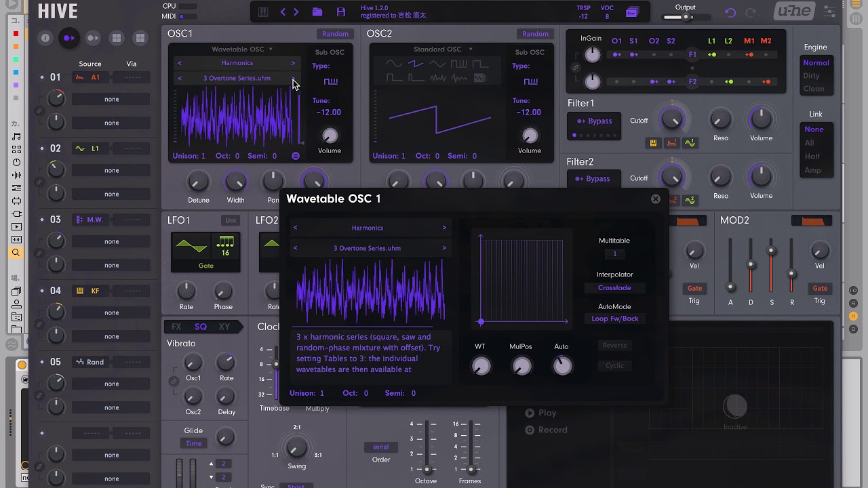The height and width of the screenshot is (488, 868).
Task: Click the music note icon in left sidebar
Action: [16, 136]
